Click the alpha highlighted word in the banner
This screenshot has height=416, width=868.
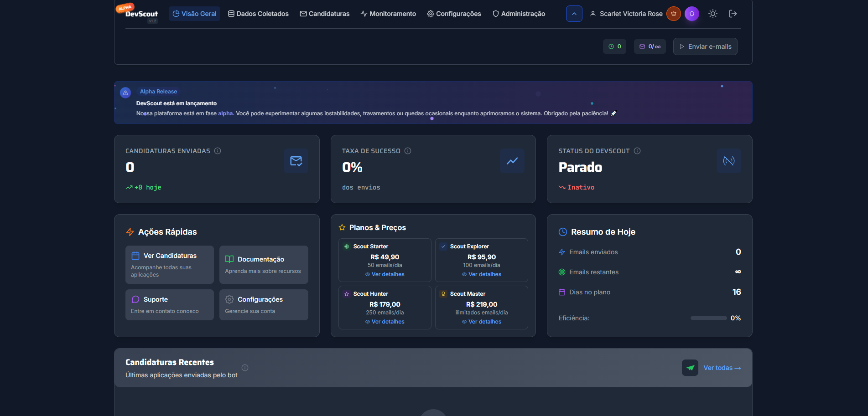pos(225,113)
